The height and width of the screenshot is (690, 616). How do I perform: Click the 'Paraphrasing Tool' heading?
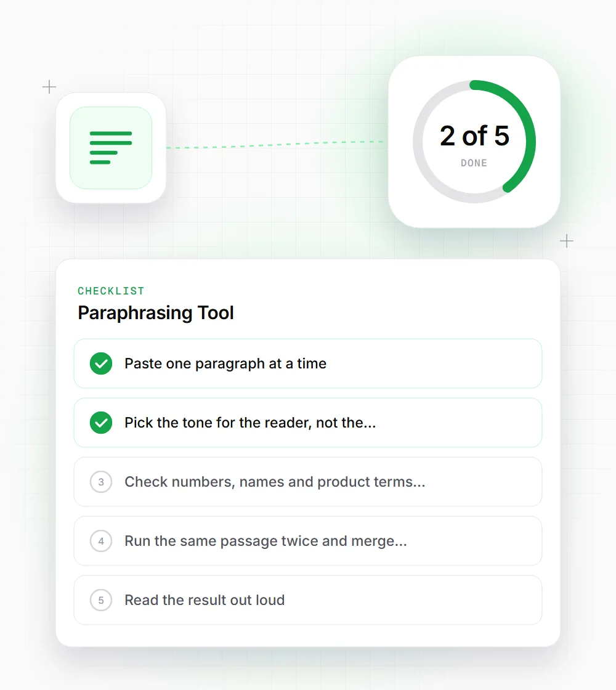coord(156,313)
